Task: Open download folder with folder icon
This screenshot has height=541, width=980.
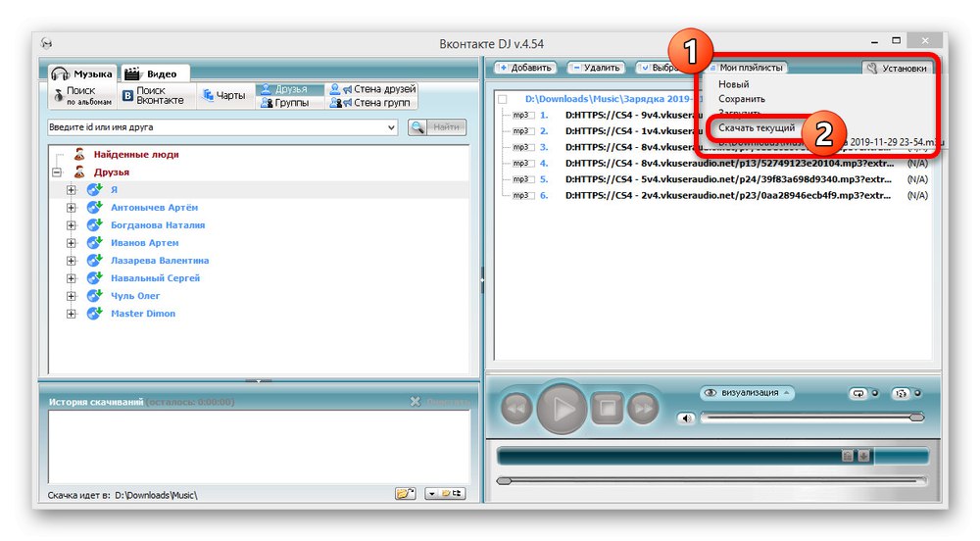Action: coord(406,494)
